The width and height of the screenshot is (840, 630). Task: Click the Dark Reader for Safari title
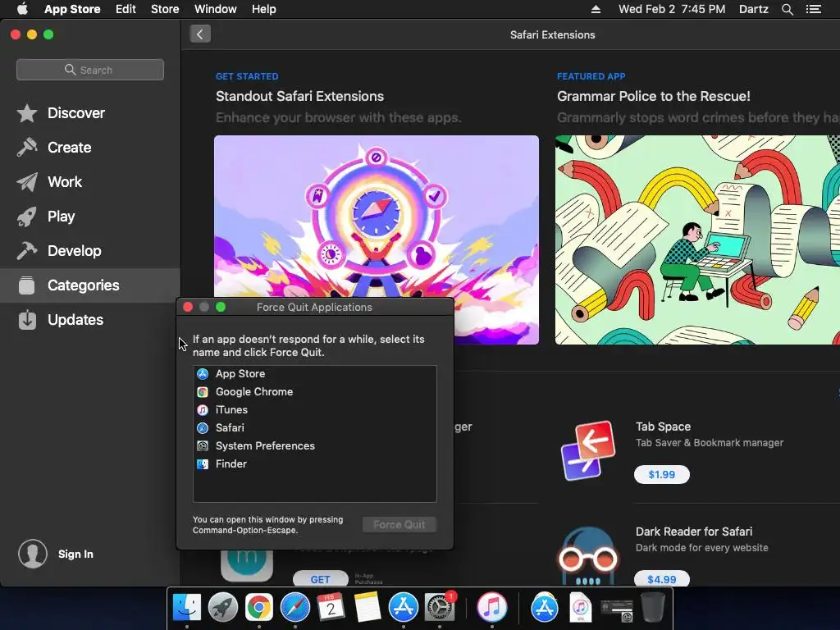tap(694, 532)
